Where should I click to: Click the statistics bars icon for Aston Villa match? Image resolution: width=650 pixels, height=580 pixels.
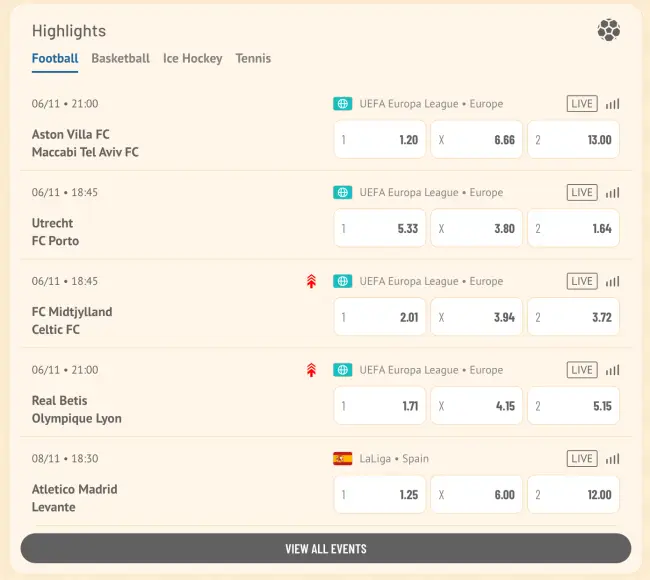pyautogui.click(x=612, y=104)
